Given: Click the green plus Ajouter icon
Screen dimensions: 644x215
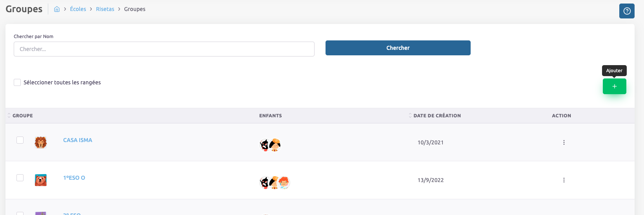Looking at the screenshot, I should pos(614,86).
